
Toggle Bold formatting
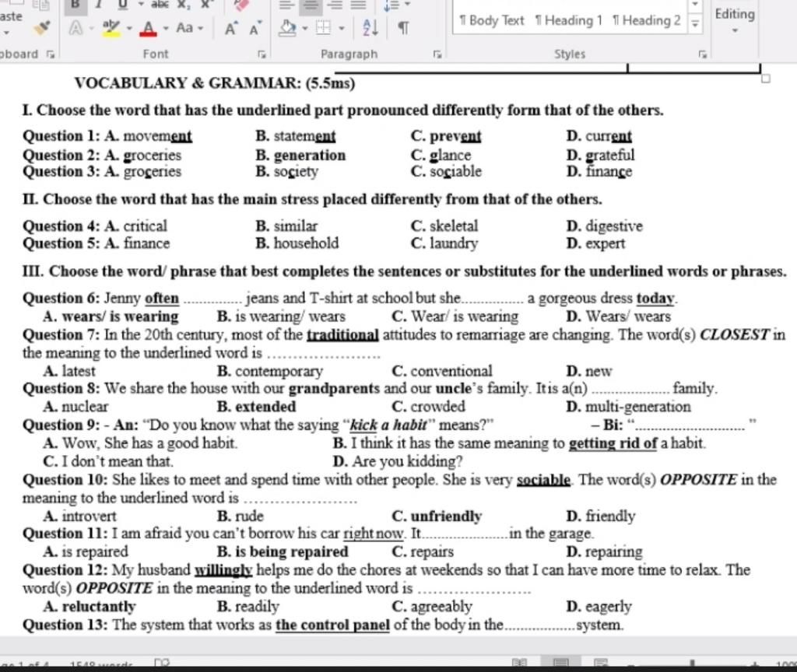[x=75, y=4]
